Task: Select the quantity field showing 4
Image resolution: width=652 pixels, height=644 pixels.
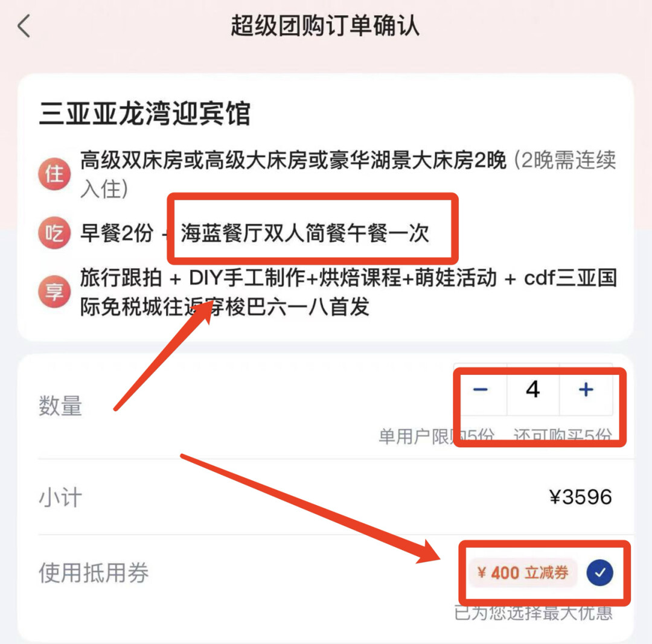Action: click(x=533, y=389)
